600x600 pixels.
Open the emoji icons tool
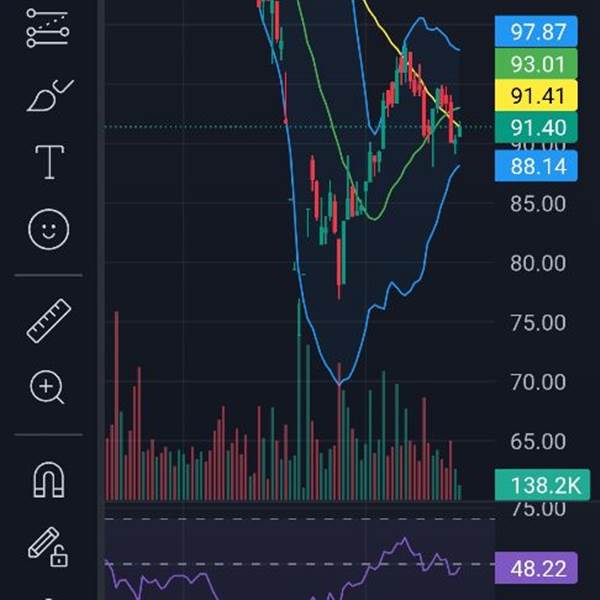click(49, 230)
